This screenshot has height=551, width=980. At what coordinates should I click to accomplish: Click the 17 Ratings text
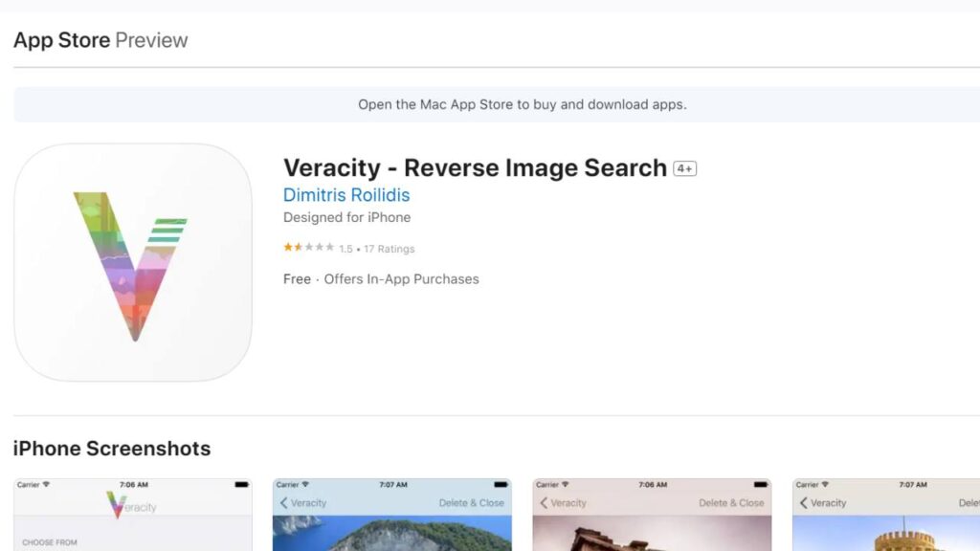tap(390, 248)
